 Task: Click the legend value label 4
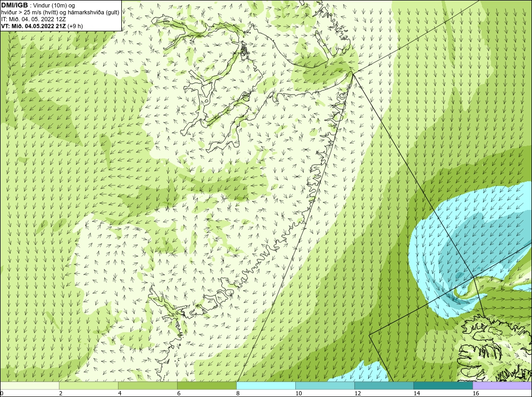point(120,393)
